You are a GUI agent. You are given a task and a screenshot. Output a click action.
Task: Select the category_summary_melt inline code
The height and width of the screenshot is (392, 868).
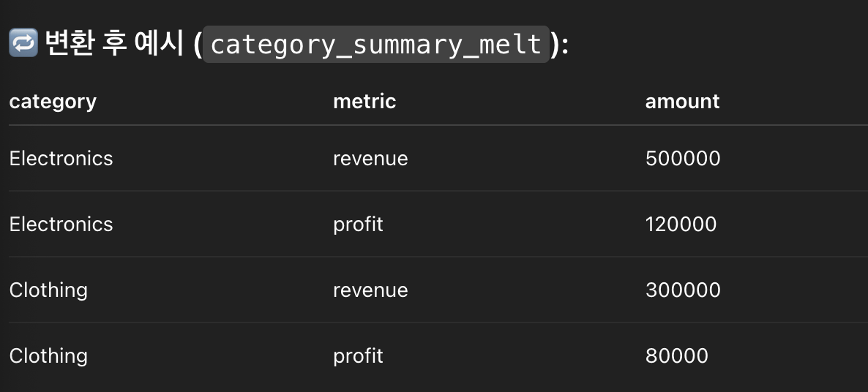coord(376,44)
